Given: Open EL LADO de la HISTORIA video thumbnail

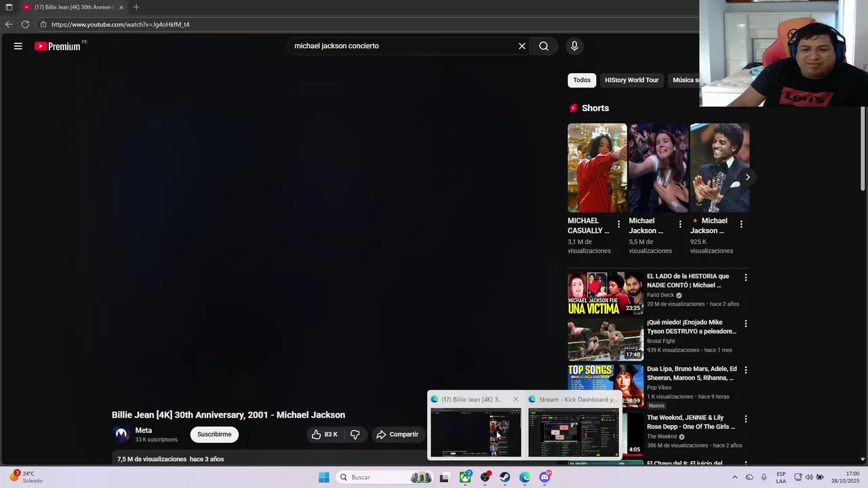Looking at the screenshot, I should 605,293.
